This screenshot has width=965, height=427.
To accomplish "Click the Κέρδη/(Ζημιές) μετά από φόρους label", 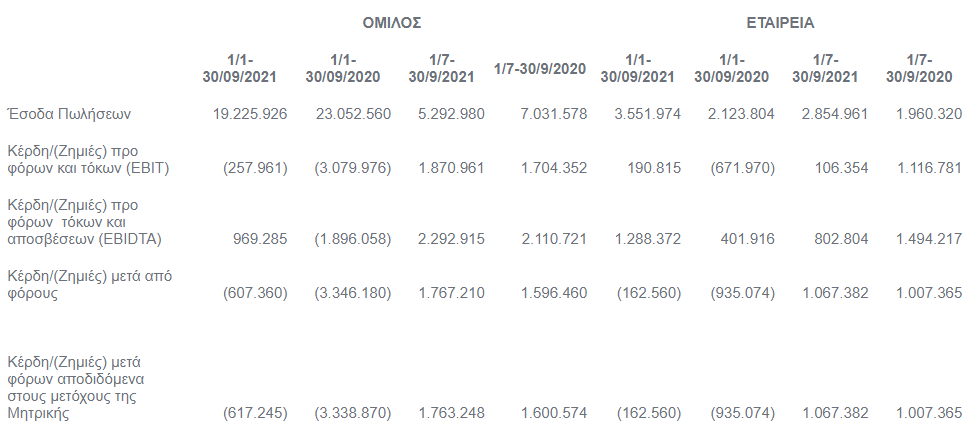I will 89,285.
